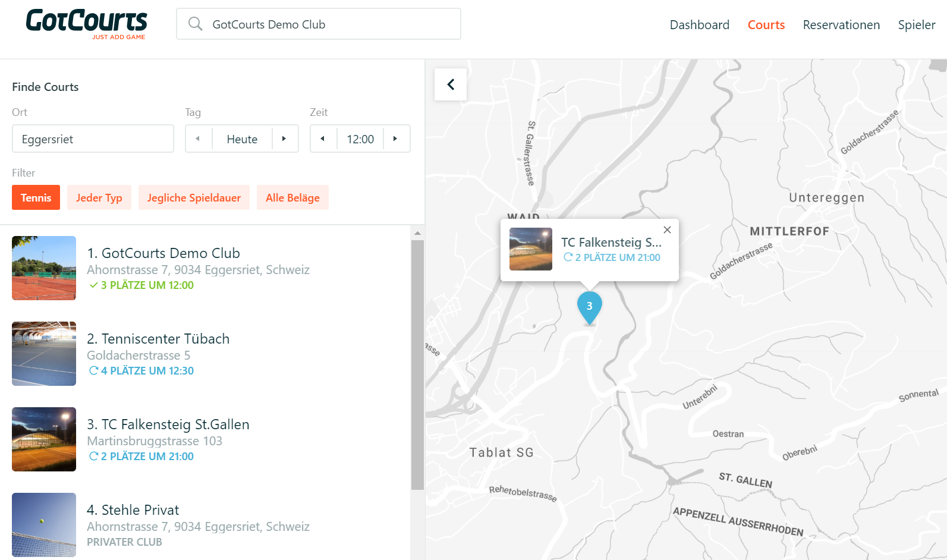Click the Eggersriet location field

click(93, 139)
